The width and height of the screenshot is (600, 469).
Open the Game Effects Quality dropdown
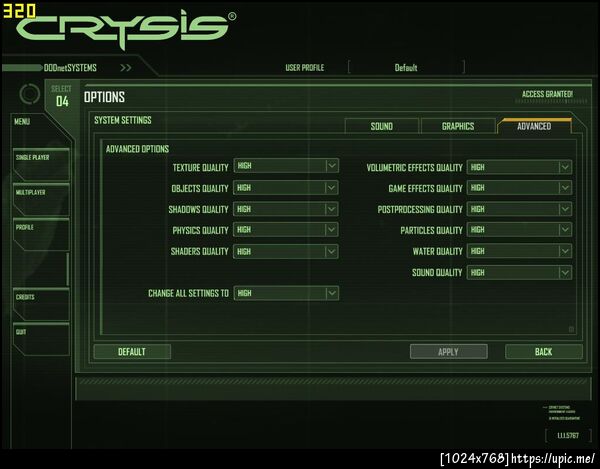519,188
